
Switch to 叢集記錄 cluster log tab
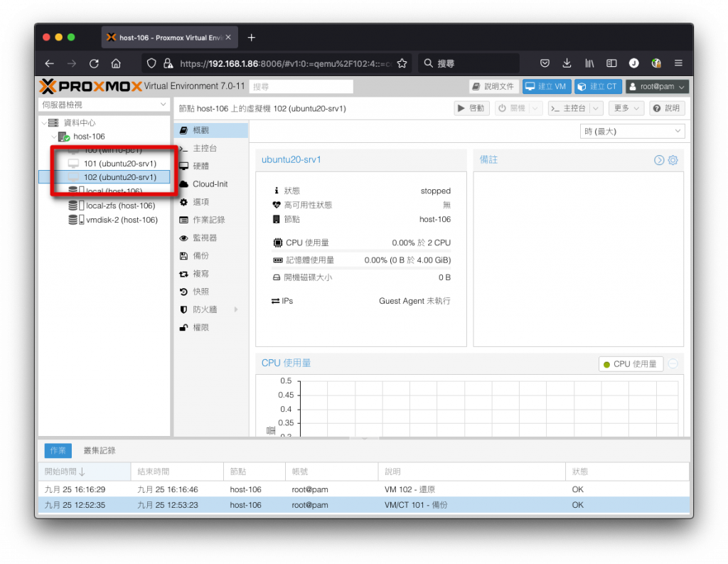[x=100, y=451]
